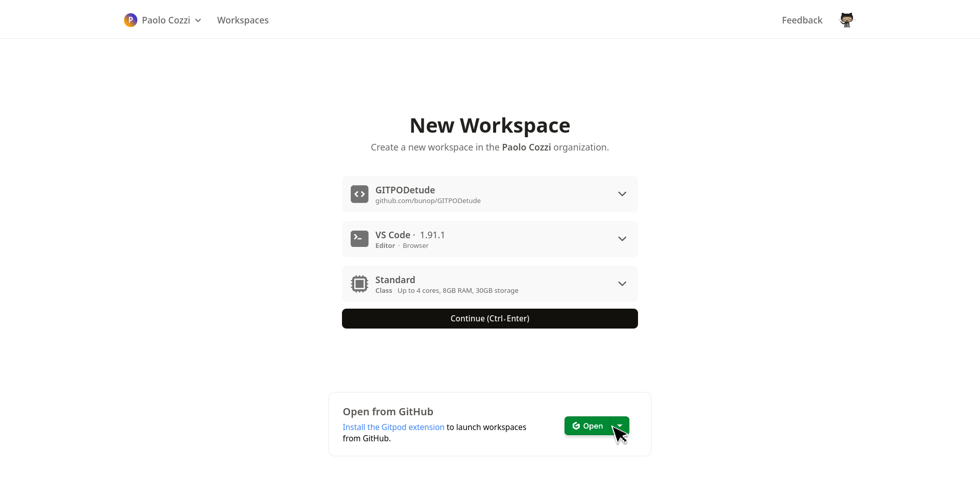
Task: Expand the Standard class chevron
Action: coord(622,284)
